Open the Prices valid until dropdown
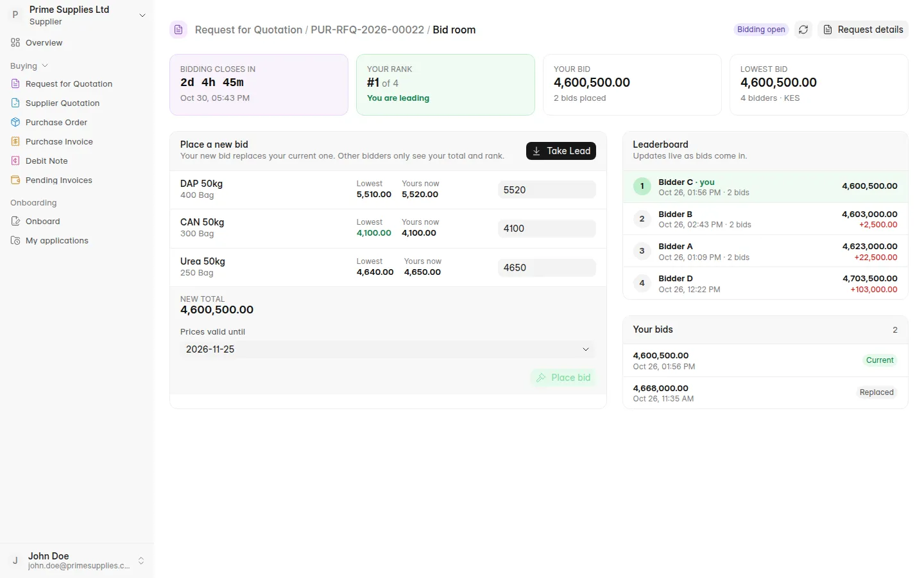The width and height of the screenshot is (924, 578). [x=388, y=349]
